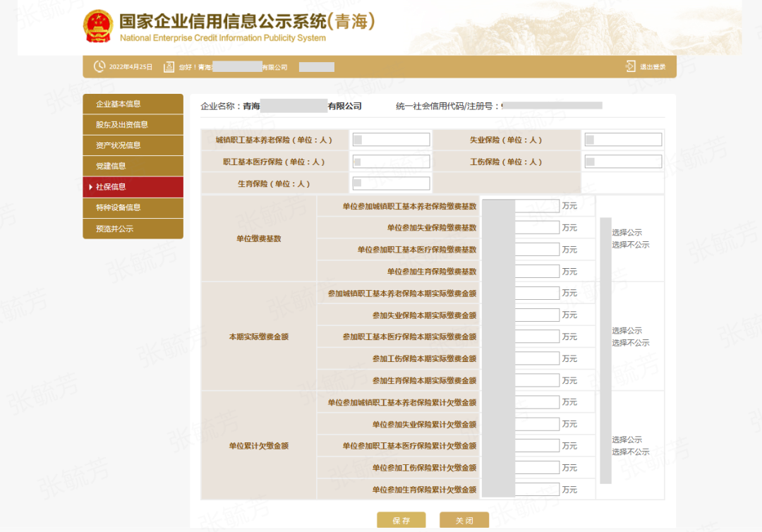The height and width of the screenshot is (532, 762).
Task: Click the National Enterprise Credit Information Publicity System subtitle
Action: pyautogui.click(x=222, y=38)
